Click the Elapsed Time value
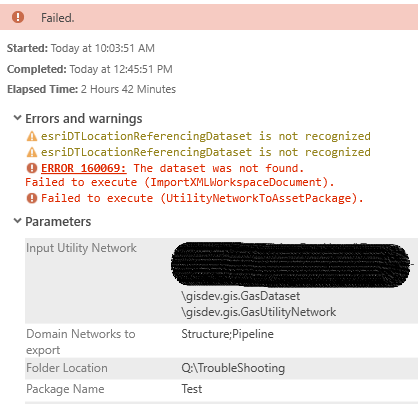The image size is (418, 404). (x=128, y=89)
